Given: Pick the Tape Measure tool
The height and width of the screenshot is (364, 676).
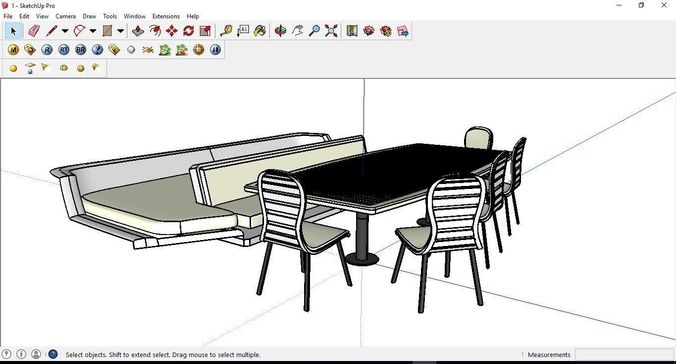Looking at the screenshot, I should pos(226,31).
